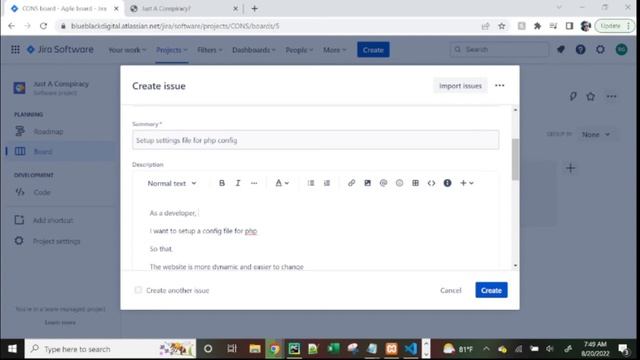Open the dialog's three-dot actions menu

tap(500, 86)
